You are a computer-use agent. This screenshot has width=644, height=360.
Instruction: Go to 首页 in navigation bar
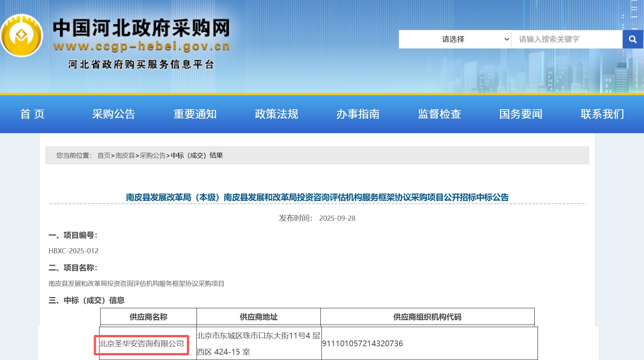[32, 114]
